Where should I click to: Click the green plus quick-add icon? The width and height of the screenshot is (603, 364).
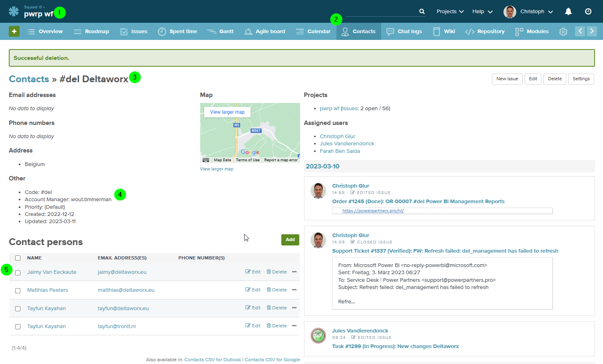[x=14, y=31]
